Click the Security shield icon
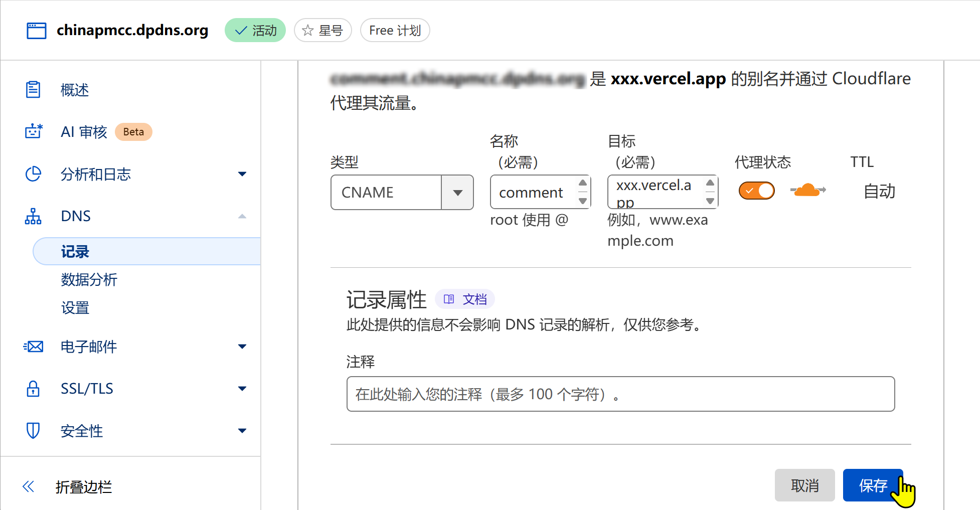This screenshot has width=980, height=510. click(33, 430)
